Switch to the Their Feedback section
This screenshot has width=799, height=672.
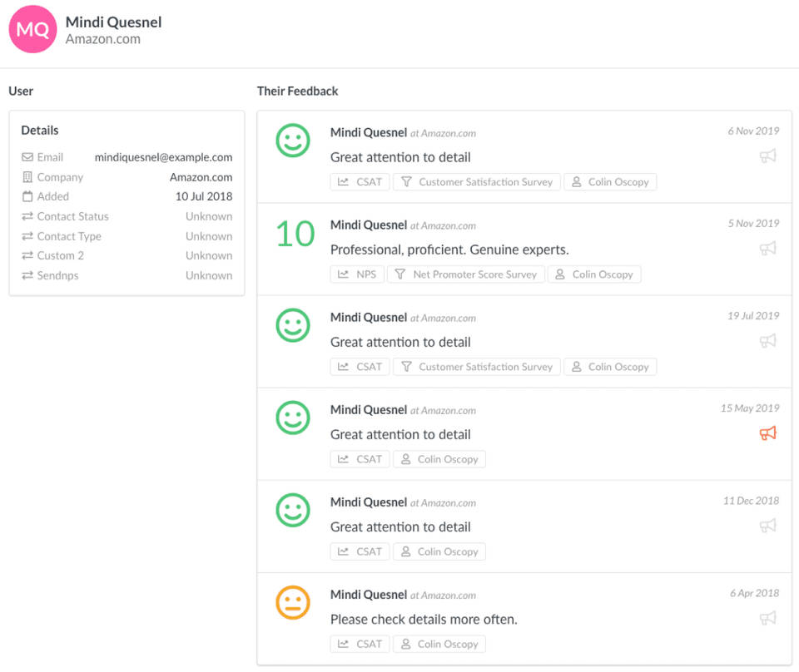tap(297, 91)
